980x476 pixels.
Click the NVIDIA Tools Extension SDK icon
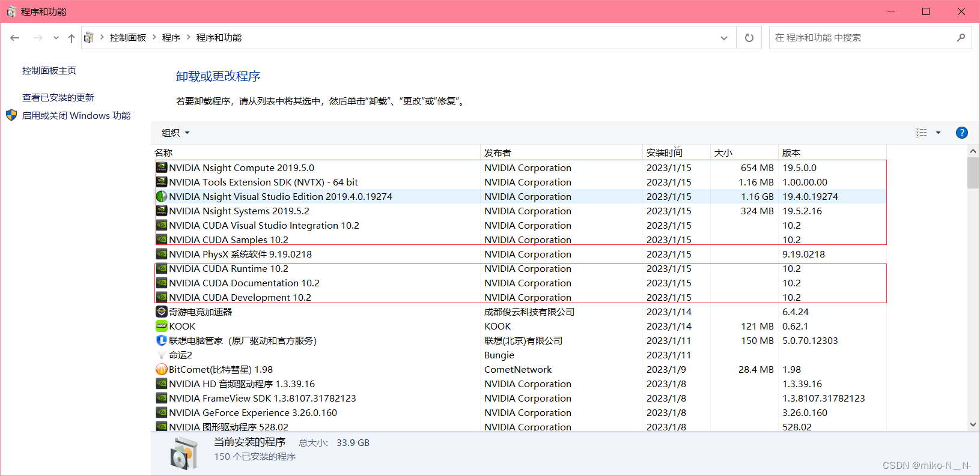[x=161, y=182]
